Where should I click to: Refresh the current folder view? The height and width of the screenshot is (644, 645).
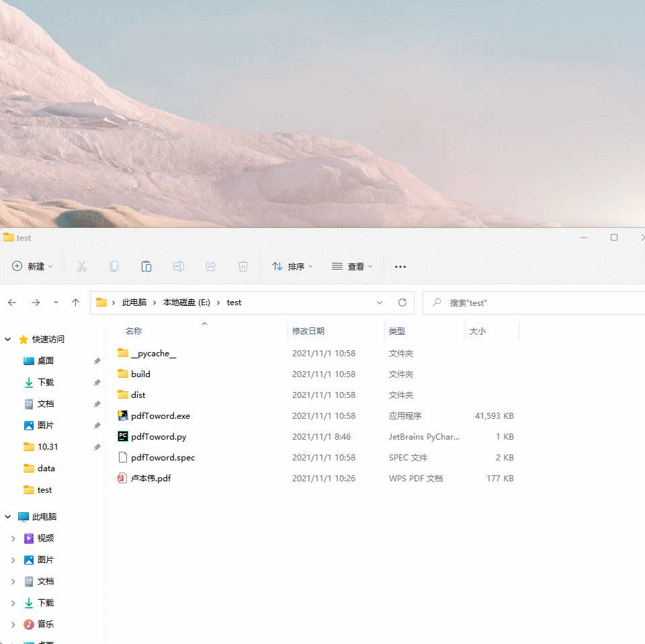pyautogui.click(x=402, y=303)
